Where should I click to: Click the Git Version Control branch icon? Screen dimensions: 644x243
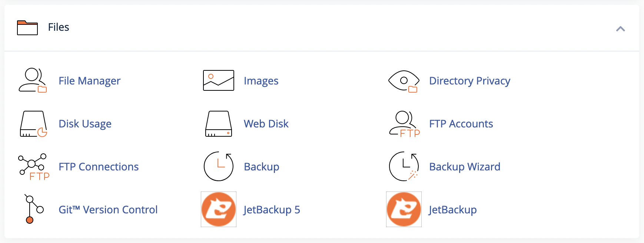click(x=34, y=209)
